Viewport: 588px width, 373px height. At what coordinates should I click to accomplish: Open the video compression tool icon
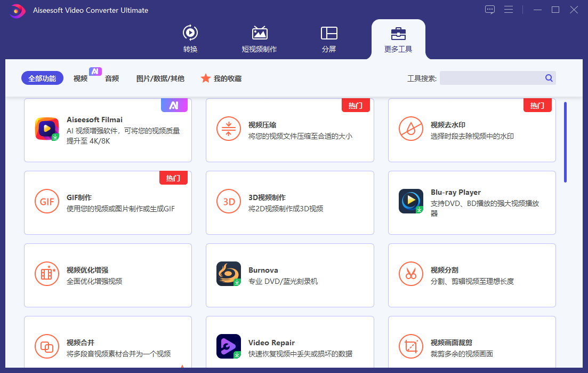228,129
